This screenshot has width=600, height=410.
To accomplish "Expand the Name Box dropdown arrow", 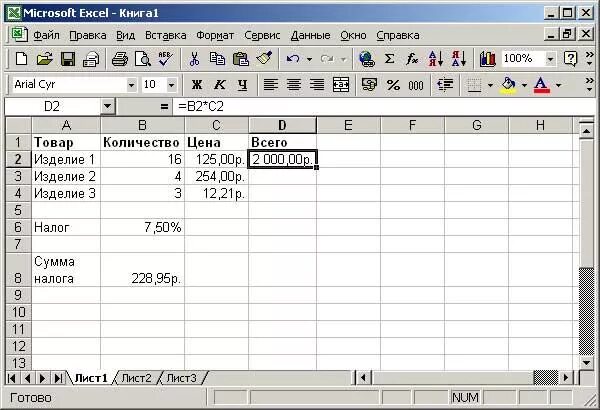I will 108,106.
